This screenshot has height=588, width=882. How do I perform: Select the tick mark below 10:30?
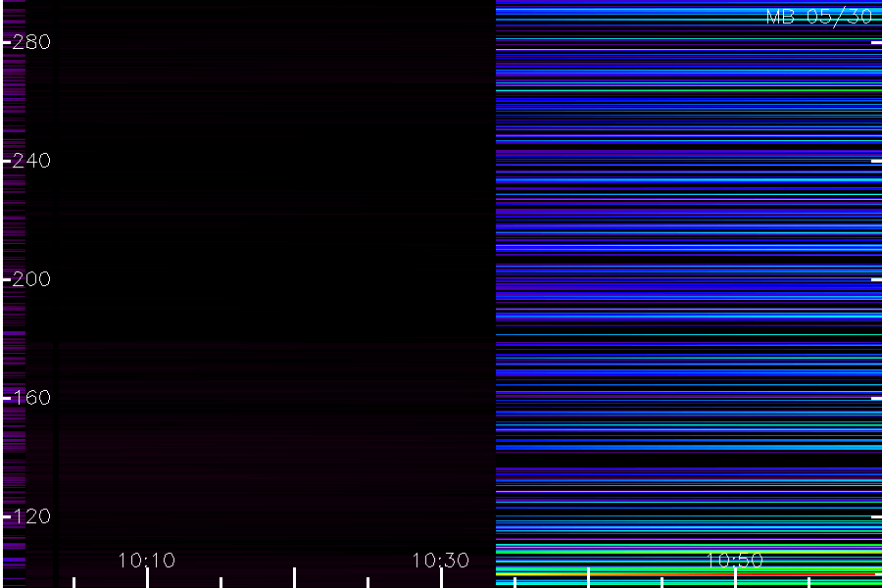(441, 578)
